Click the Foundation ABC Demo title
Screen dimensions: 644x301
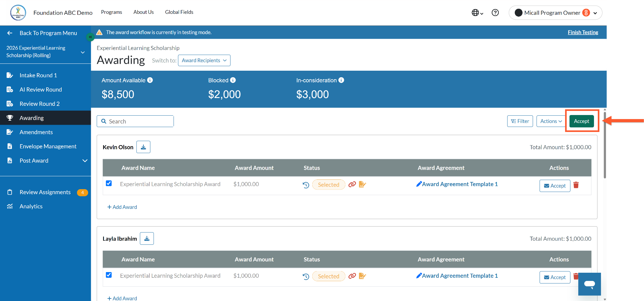pos(63,13)
